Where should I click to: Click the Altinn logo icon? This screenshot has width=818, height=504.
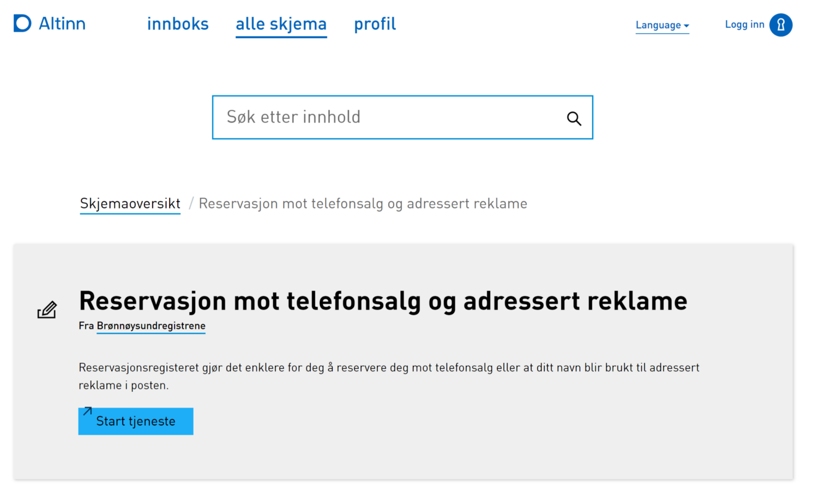point(22,23)
